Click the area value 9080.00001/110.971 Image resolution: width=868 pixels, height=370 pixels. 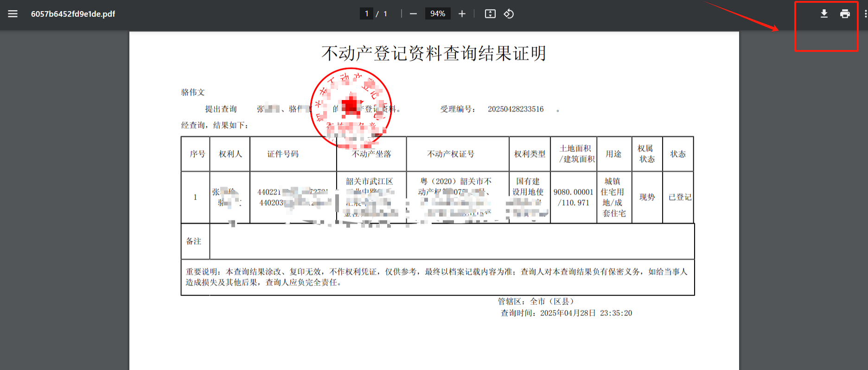coord(574,197)
